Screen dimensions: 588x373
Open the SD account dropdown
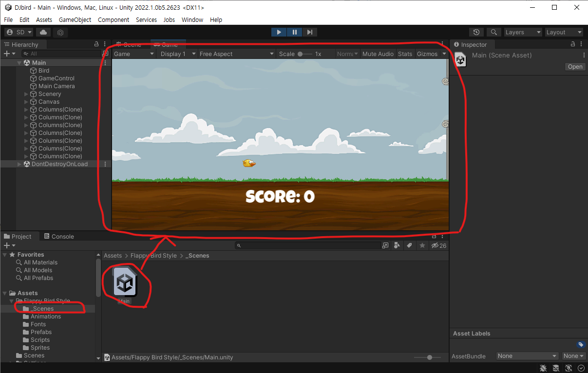[19, 32]
